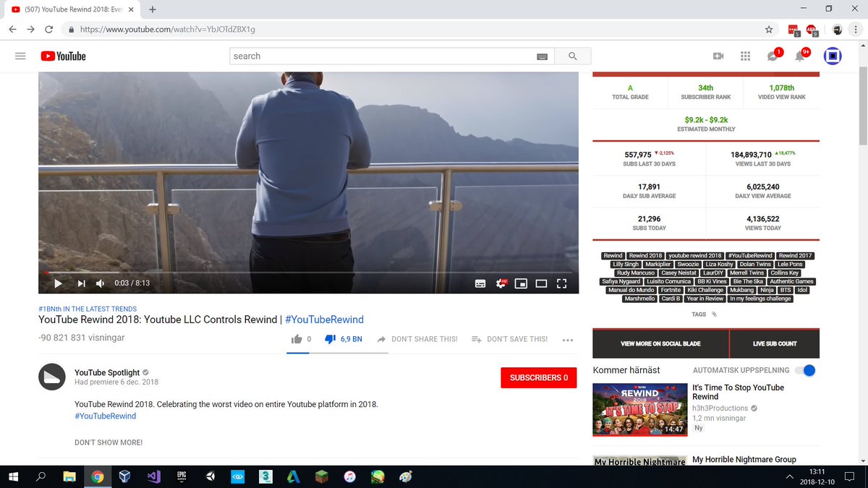
Task: Like the video with thumbs up
Action: pos(297,339)
